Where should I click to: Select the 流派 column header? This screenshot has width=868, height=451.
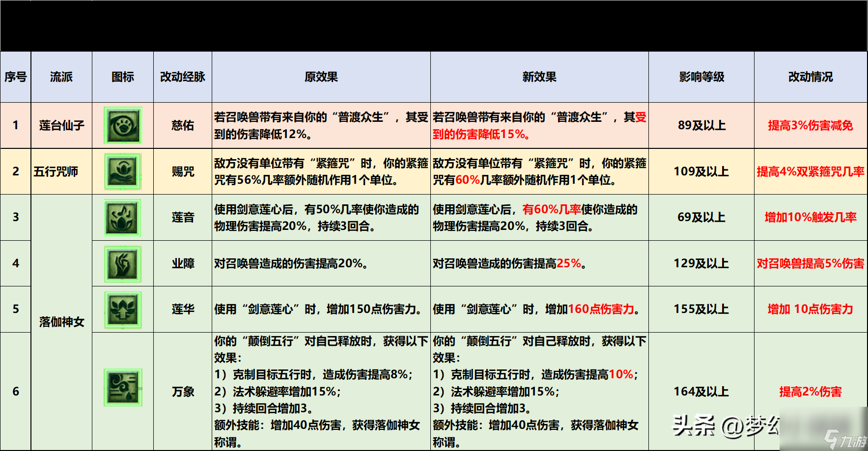(x=61, y=77)
